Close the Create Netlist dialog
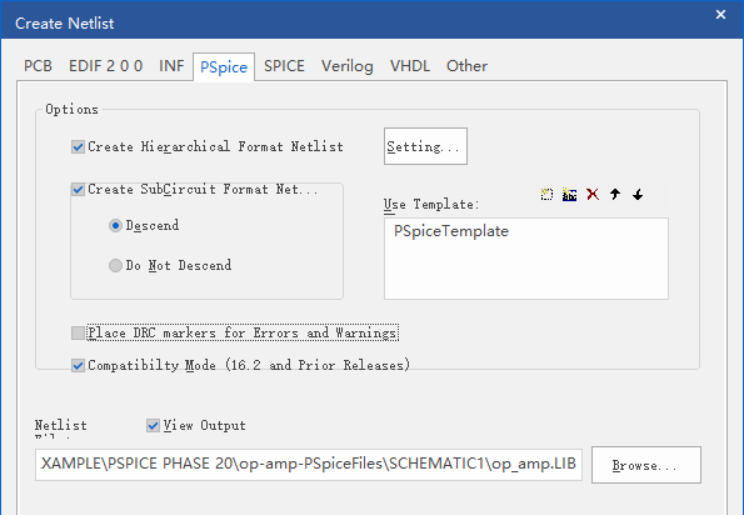The image size is (744, 515). pyautogui.click(x=721, y=15)
